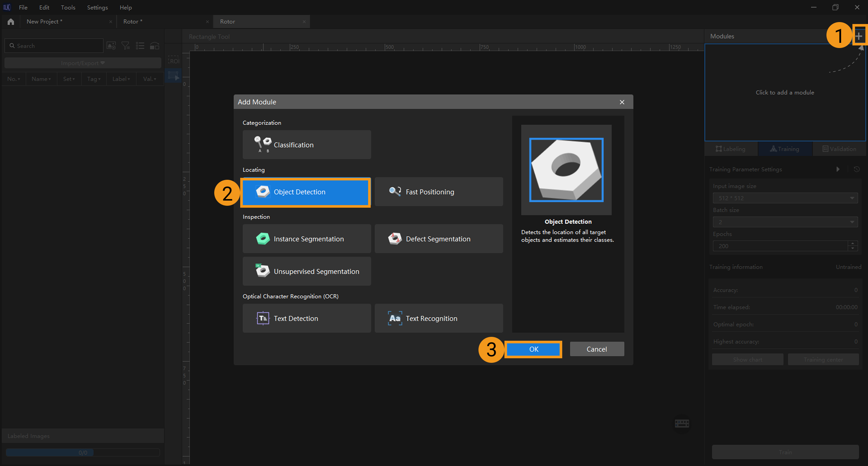Click the plus icon to add a module

859,36
